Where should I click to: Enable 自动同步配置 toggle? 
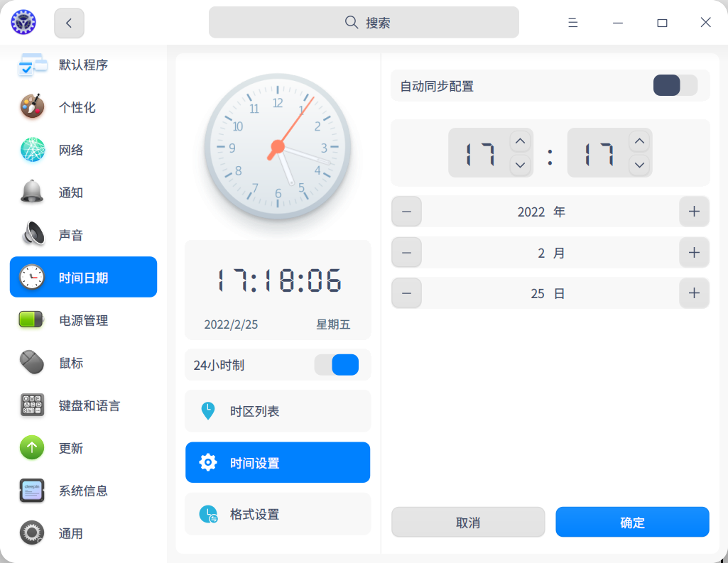click(x=675, y=85)
